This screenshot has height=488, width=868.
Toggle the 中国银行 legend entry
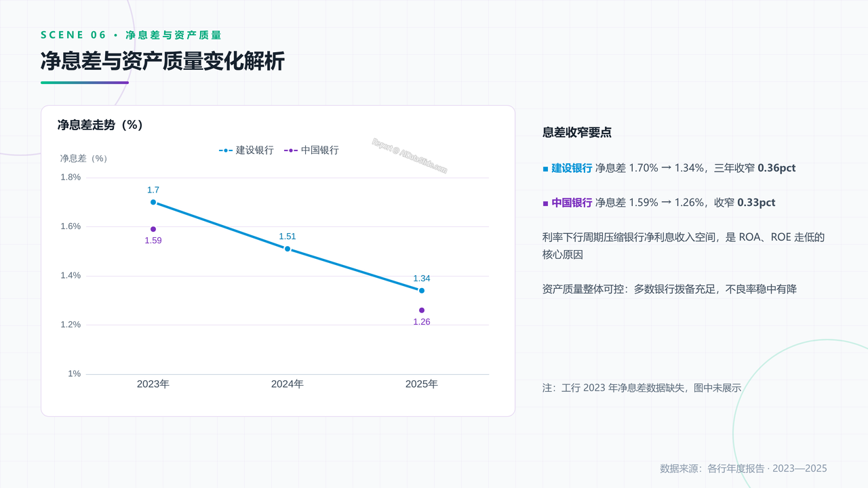point(311,150)
